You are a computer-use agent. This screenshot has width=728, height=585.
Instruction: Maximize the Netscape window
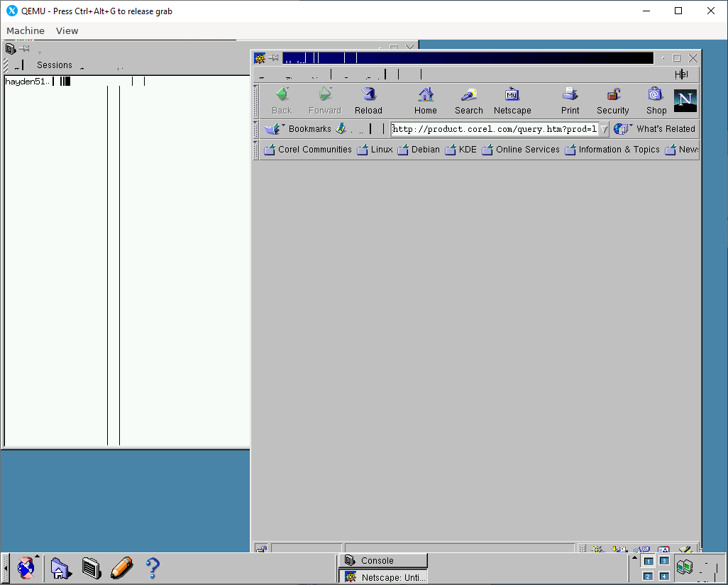point(676,58)
